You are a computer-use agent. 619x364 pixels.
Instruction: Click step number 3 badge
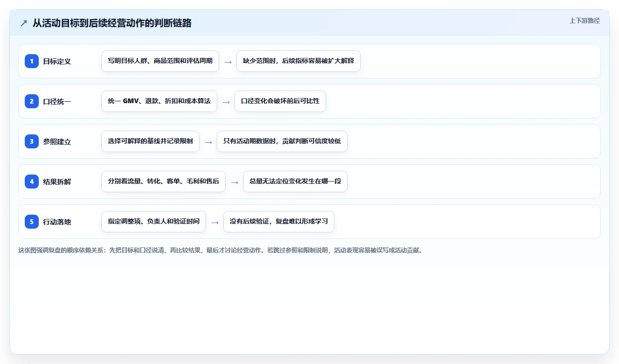(x=32, y=141)
